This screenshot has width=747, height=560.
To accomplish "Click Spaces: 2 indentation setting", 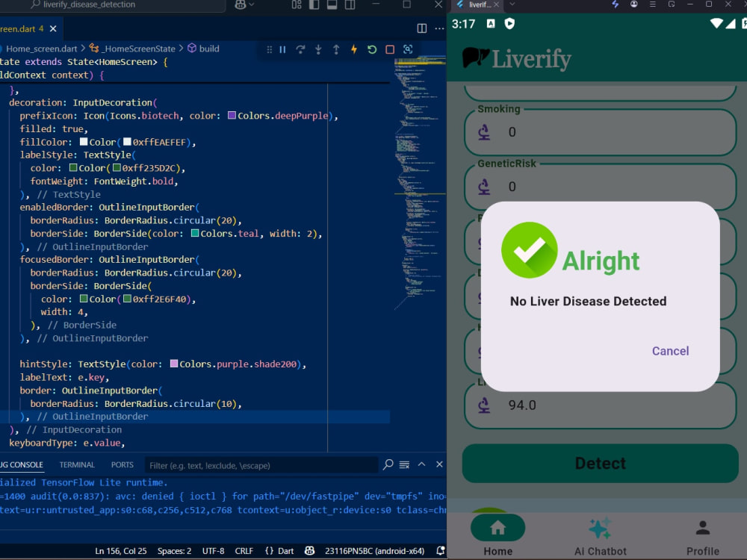I will (x=174, y=551).
